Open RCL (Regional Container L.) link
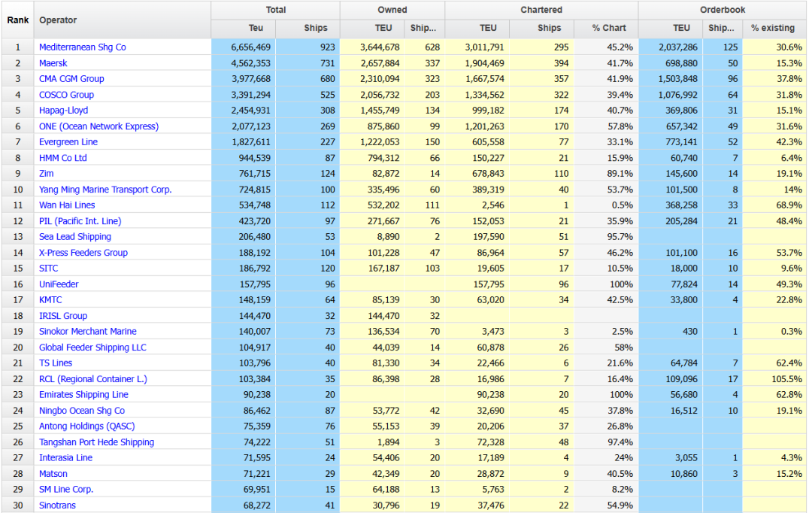This screenshot has height=513, width=812. point(92,379)
